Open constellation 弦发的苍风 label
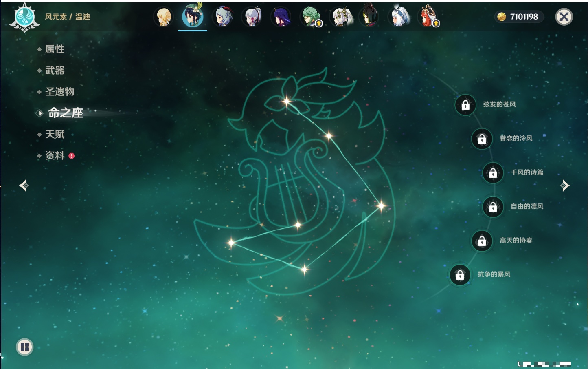588x369 pixels. [x=499, y=104]
